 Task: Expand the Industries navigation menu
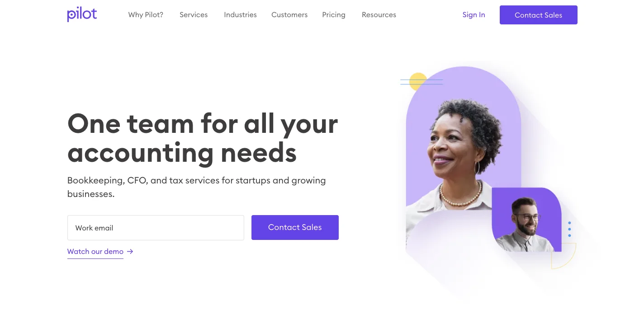pos(240,15)
